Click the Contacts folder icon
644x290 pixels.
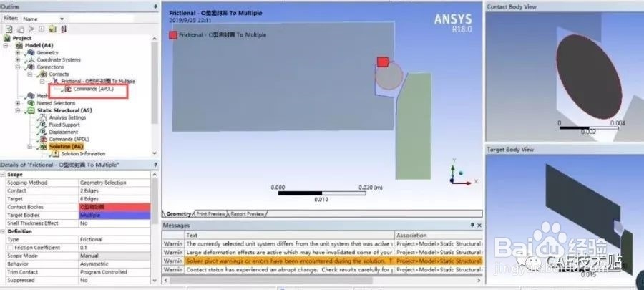43,74
